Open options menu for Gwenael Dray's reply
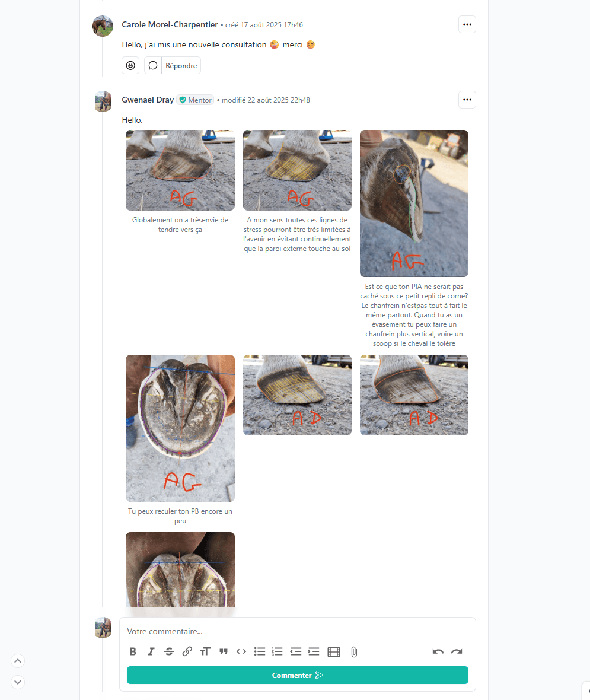 click(467, 100)
